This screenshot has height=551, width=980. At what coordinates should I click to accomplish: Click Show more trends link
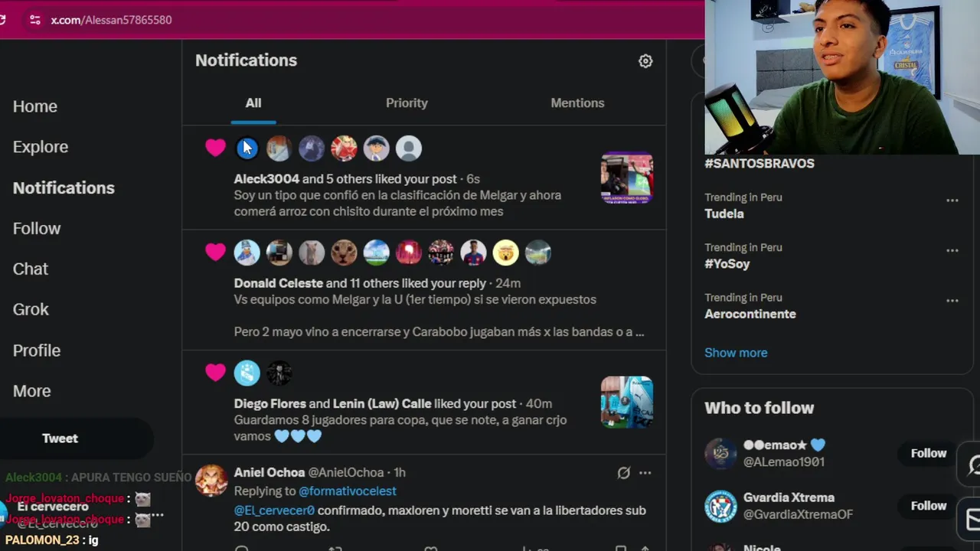(x=736, y=353)
